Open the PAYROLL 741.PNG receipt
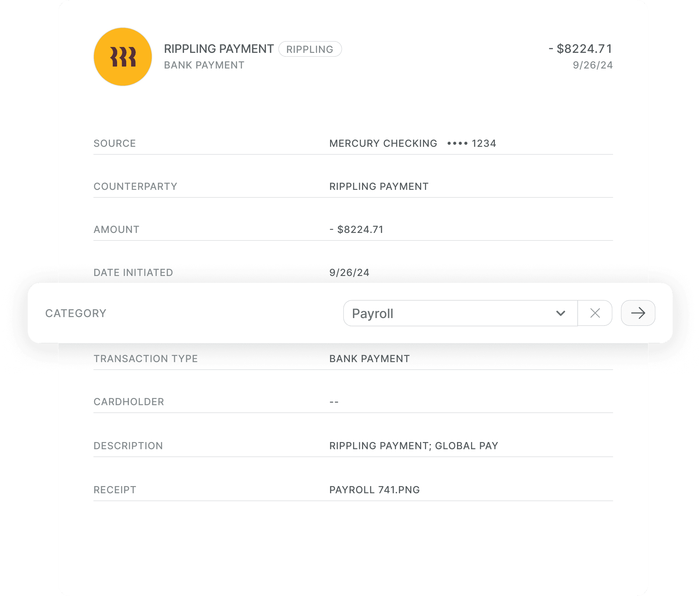The width and height of the screenshot is (700, 596). tap(374, 490)
